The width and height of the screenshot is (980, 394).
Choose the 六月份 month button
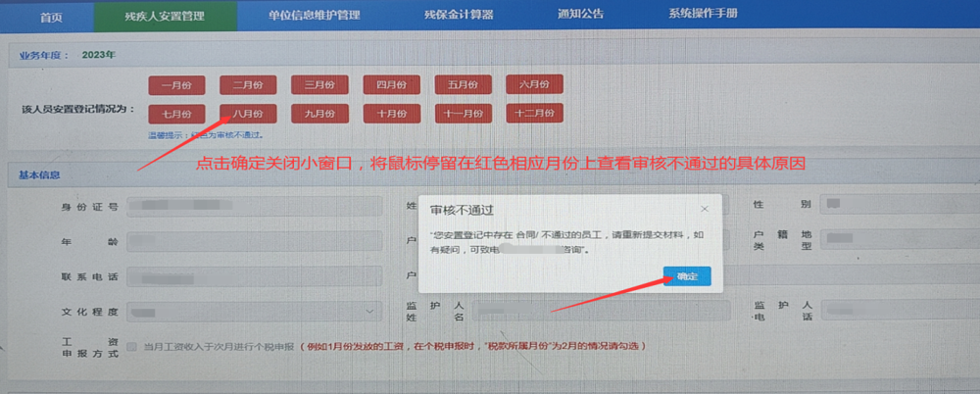pos(534,84)
